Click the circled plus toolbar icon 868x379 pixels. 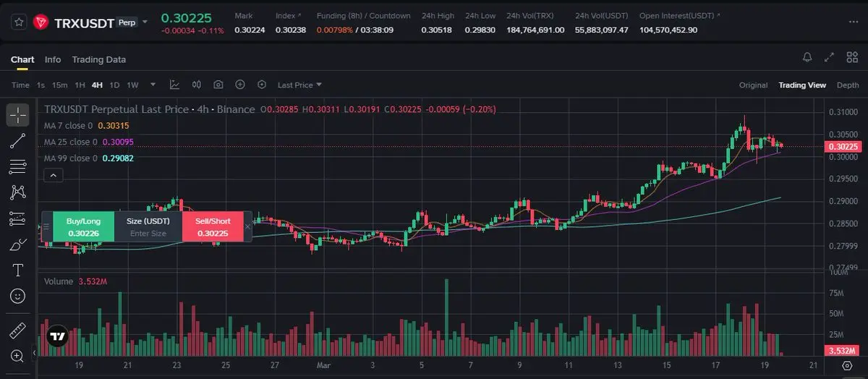240,85
